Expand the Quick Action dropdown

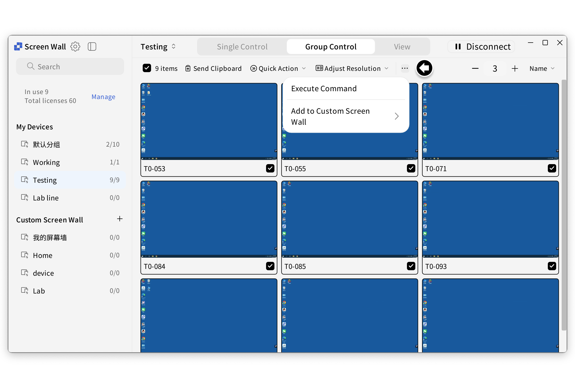(278, 68)
